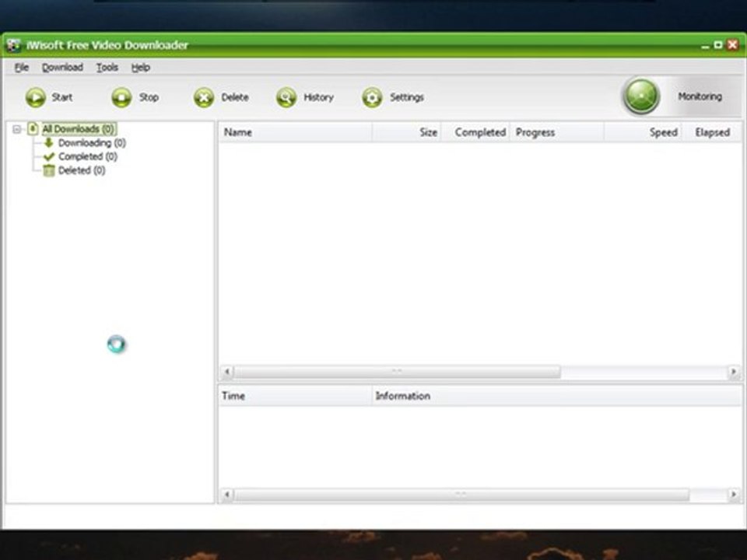The height and width of the screenshot is (560, 747).
Task: Click the Delete icon in toolbar
Action: [204, 98]
